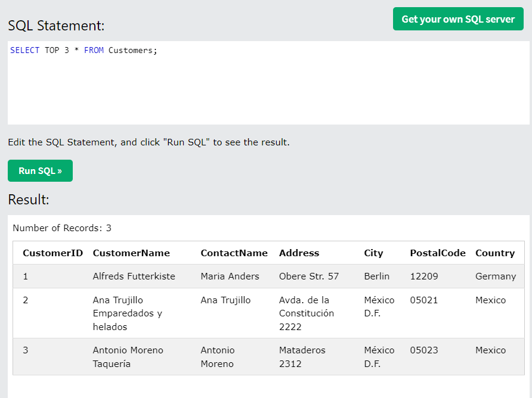Select the Maria Anders cell

(x=230, y=276)
